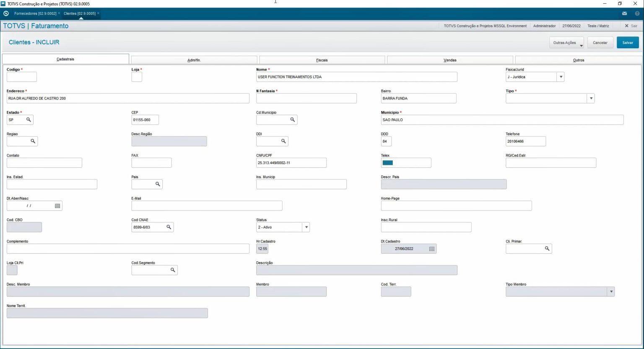Click the Cancelar button

600,43
